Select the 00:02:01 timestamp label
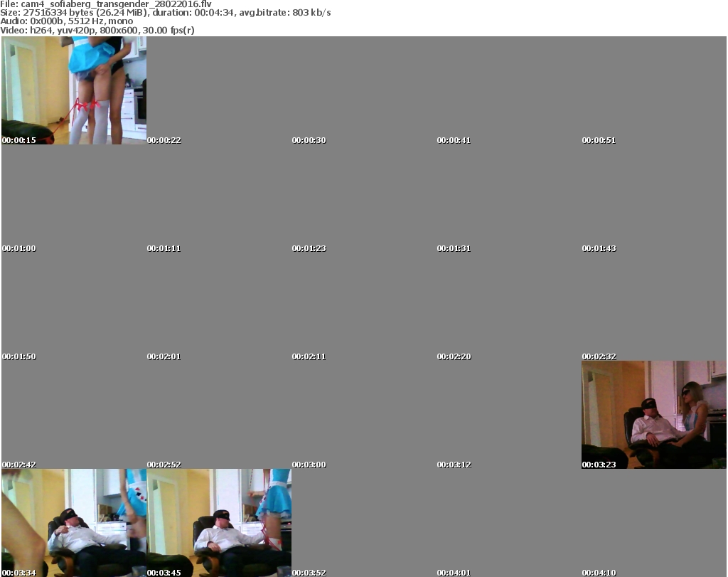Viewport: 728px width, 577px height. pyautogui.click(x=164, y=356)
